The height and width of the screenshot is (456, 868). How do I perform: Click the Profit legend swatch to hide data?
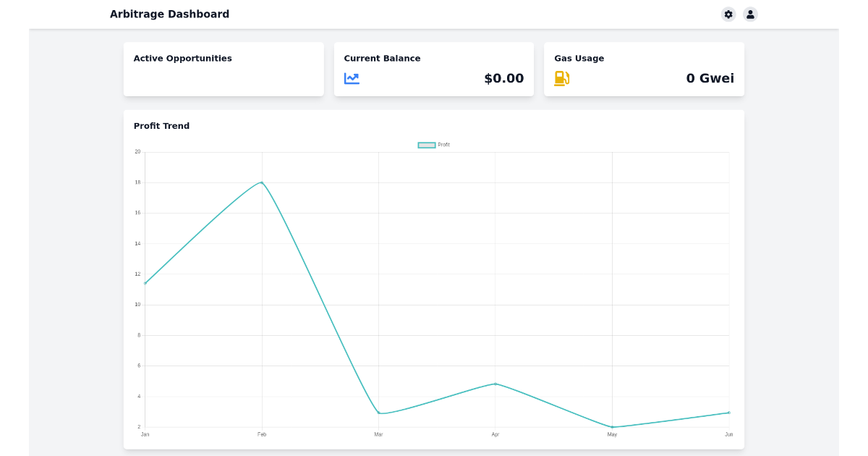425,144
